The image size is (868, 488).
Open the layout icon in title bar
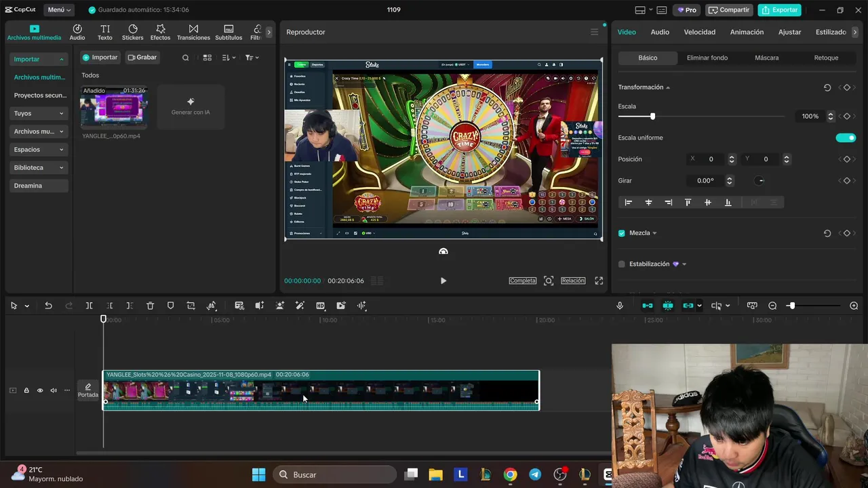(x=639, y=10)
